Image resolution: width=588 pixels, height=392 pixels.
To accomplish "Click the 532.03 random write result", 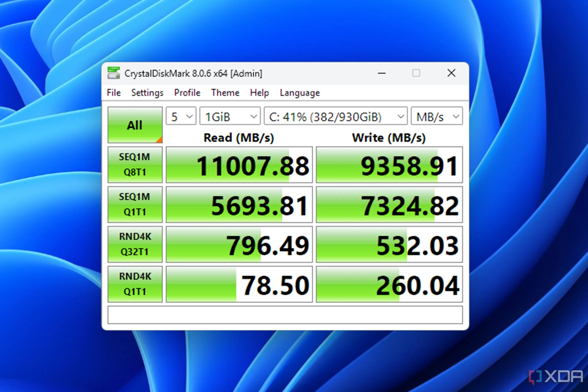I will tap(389, 244).
